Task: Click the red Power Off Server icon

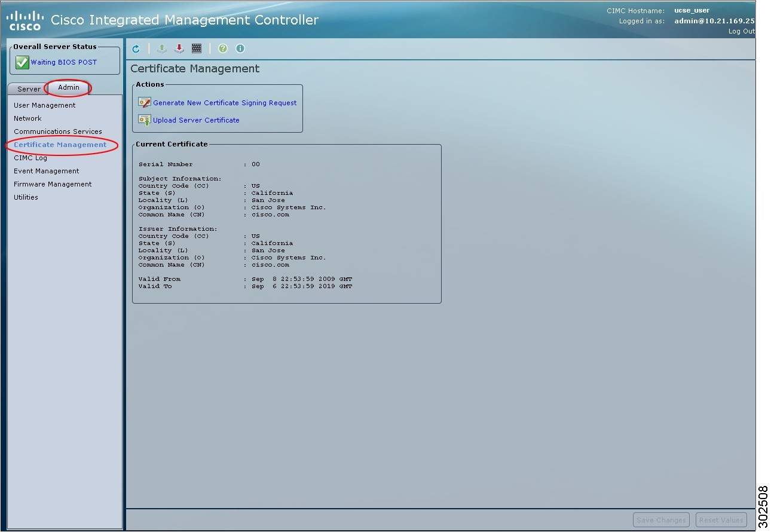Action: pos(179,48)
